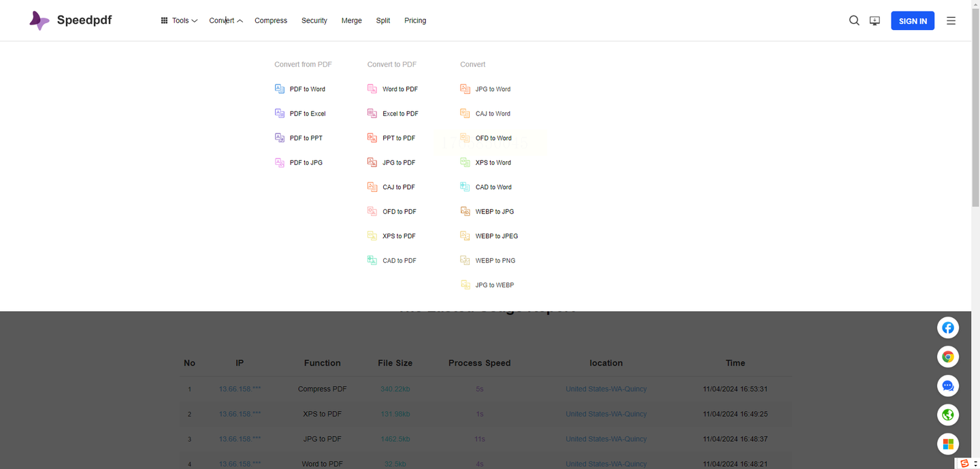Click the green globe language icon

click(x=947, y=415)
